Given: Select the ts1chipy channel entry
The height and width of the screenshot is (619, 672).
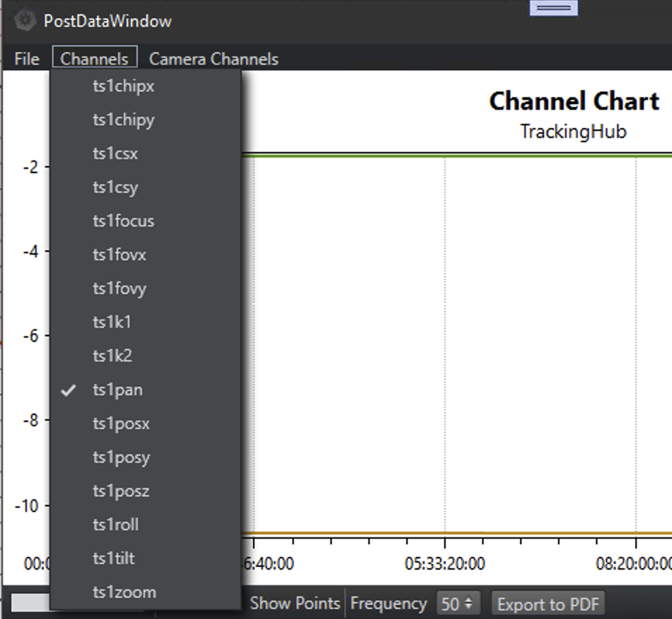Looking at the screenshot, I should point(124,120).
